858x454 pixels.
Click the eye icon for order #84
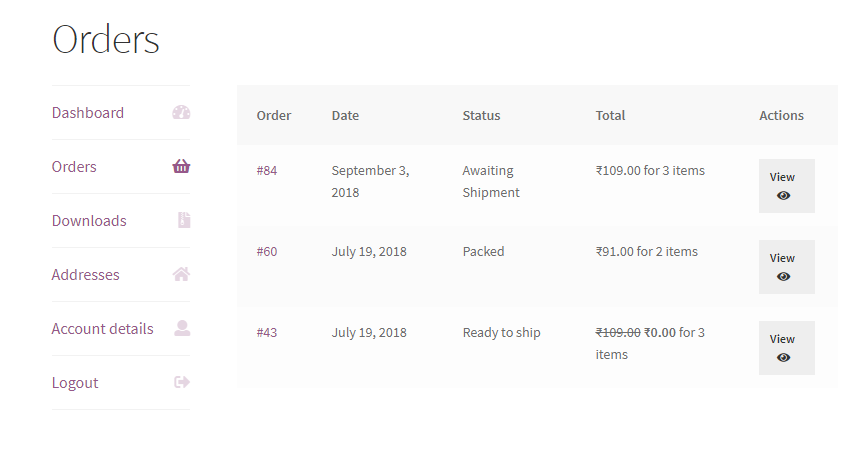(783, 196)
